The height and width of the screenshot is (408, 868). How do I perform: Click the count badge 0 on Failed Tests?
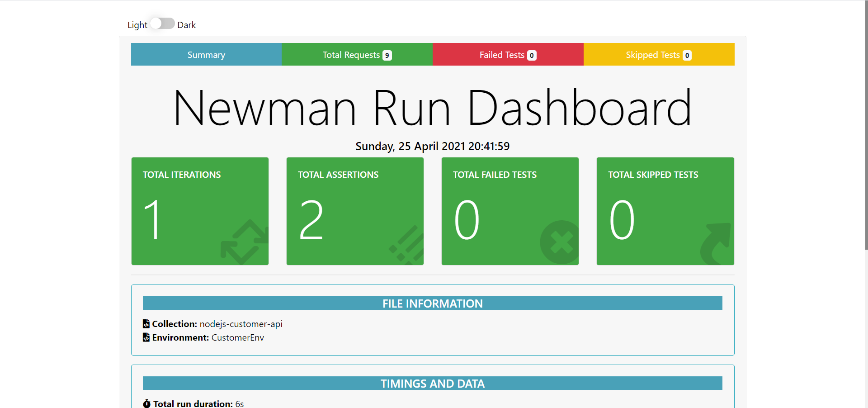tap(531, 55)
